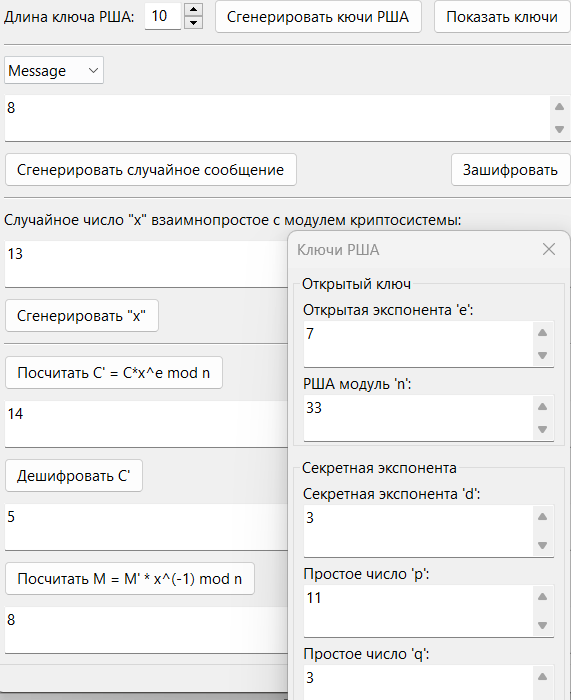Screen dimensions: 571x700
Task: Click the secret exponent 'd' field showing 3
Action: tap(419, 531)
